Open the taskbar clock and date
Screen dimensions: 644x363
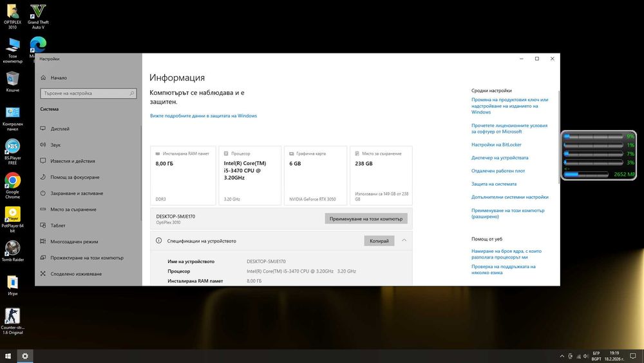pyautogui.click(x=614, y=356)
